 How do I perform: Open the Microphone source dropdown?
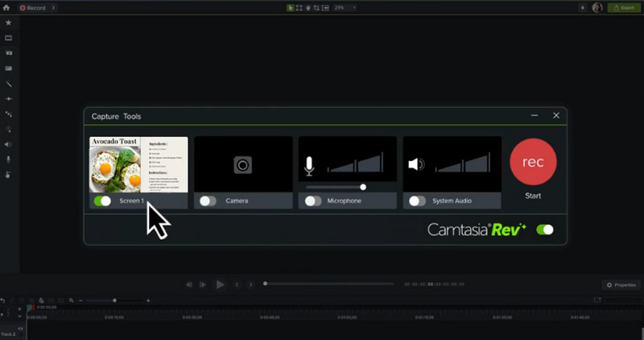[x=345, y=201]
